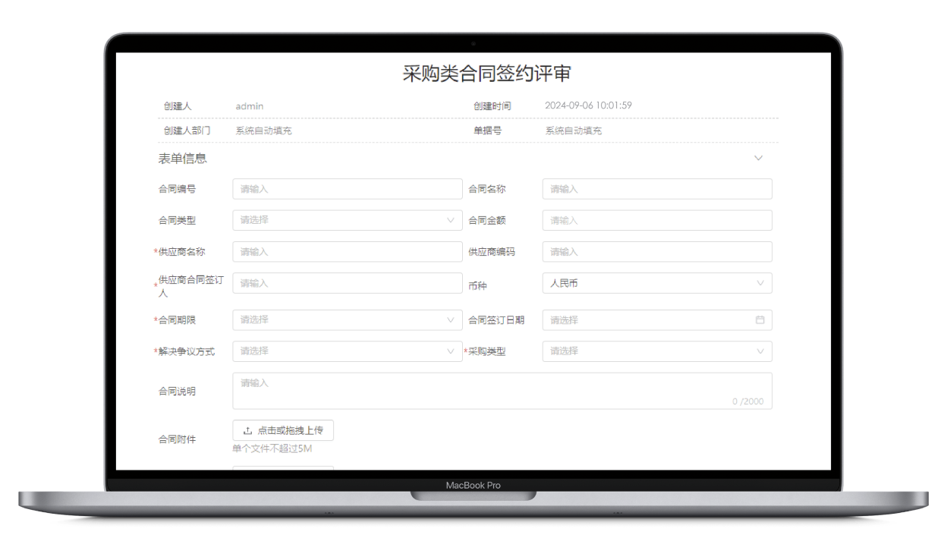The height and width of the screenshot is (560, 947).
Task: Click the 创建时间 value 2024-09-06 10:01:59
Action: pyautogui.click(x=588, y=105)
